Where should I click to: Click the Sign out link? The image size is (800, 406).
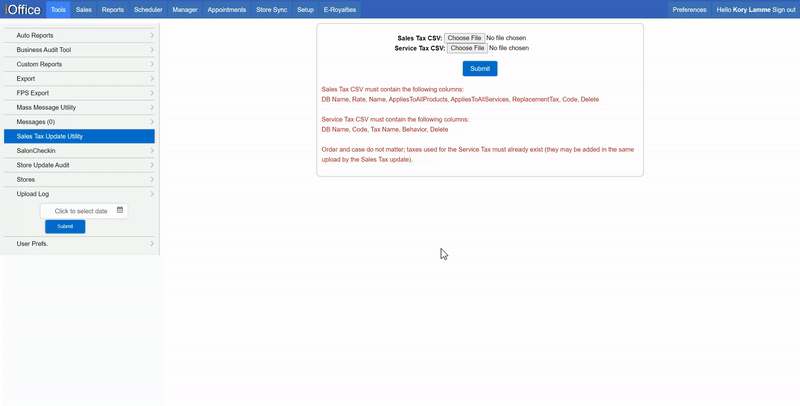click(784, 10)
